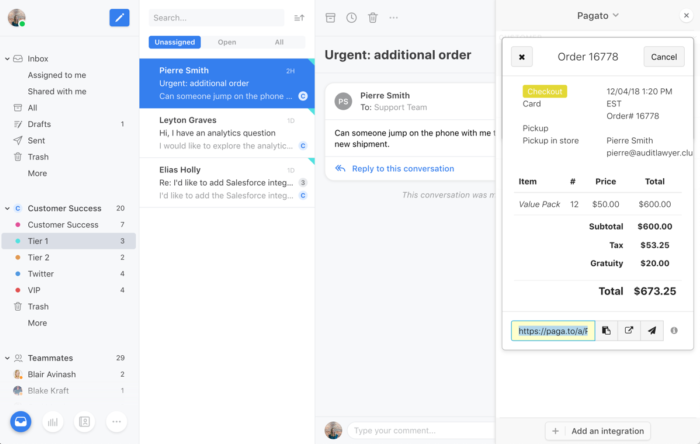The image size is (700, 444).
Task: Click the yellow Checkout status badge
Action: (545, 91)
